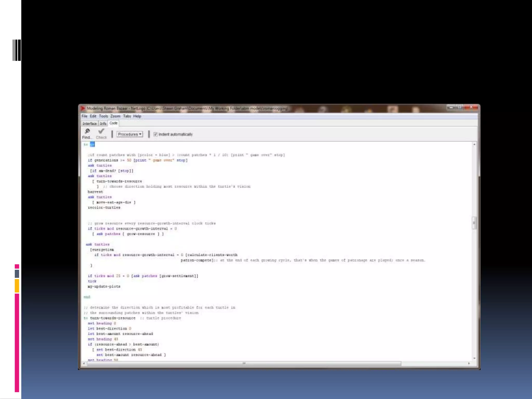The width and height of the screenshot is (532, 399).
Task: Open the File menu
Action: pyautogui.click(x=84, y=116)
